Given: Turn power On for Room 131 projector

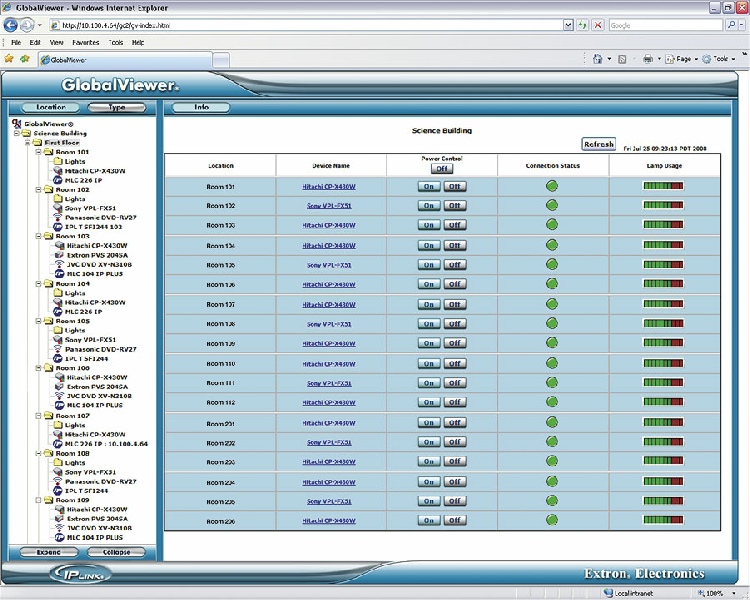Looking at the screenshot, I should [x=429, y=186].
